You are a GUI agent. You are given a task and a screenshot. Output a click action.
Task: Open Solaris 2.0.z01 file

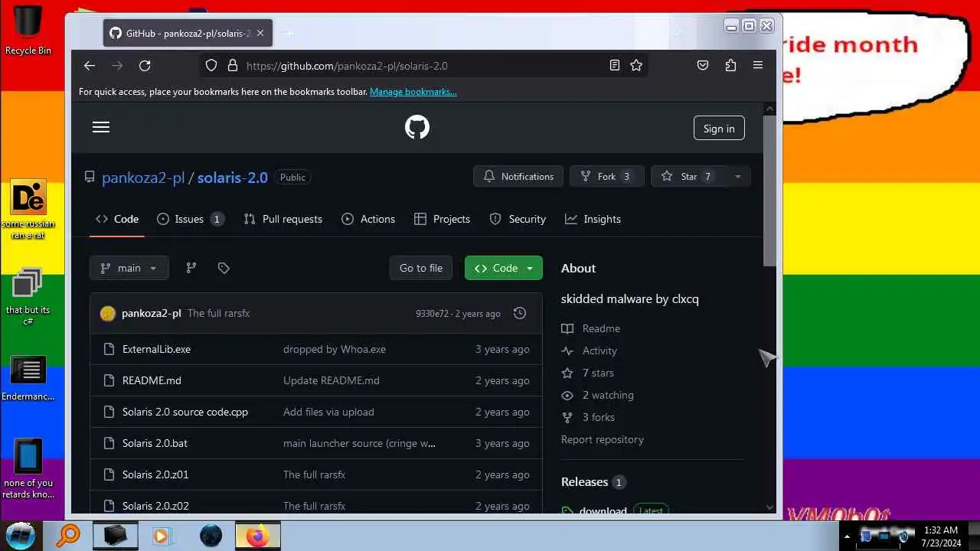pyautogui.click(x=155, y=474)
